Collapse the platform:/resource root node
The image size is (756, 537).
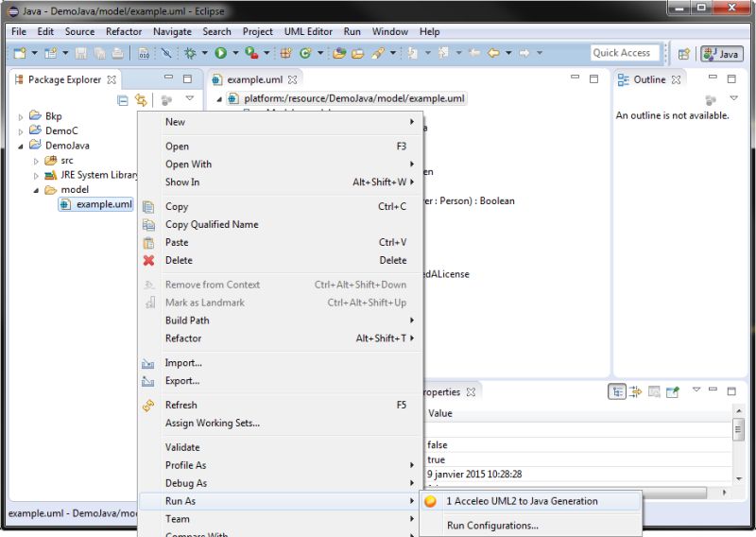click(219, 99)
